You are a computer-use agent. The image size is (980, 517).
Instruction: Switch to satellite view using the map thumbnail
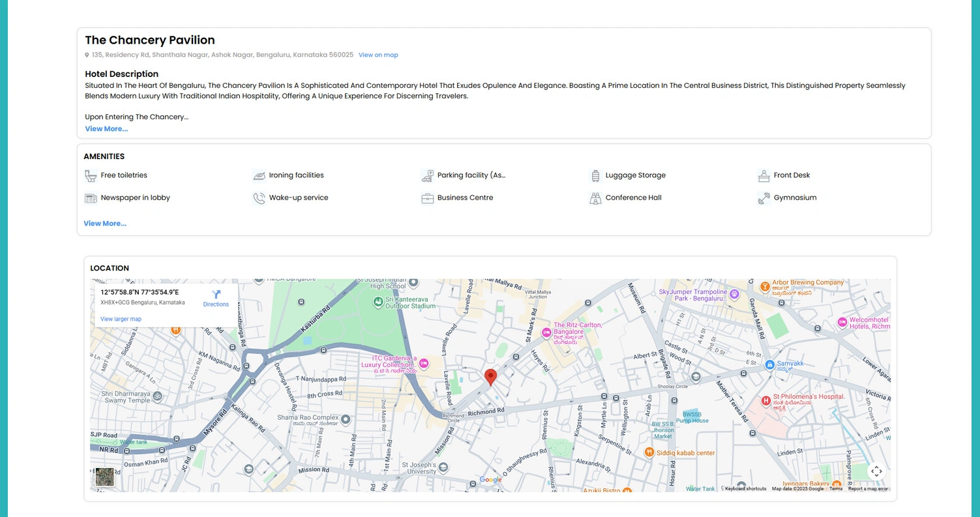(x=104, y=477)
